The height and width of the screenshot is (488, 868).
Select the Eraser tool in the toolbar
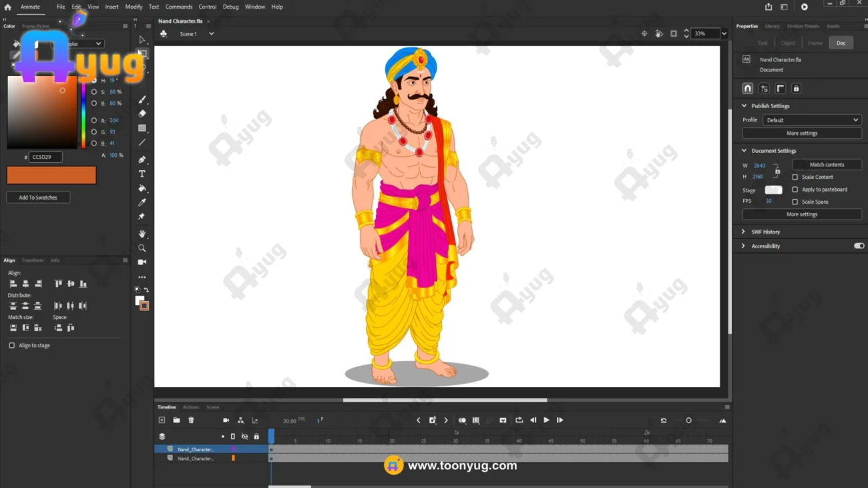(142, 113)
